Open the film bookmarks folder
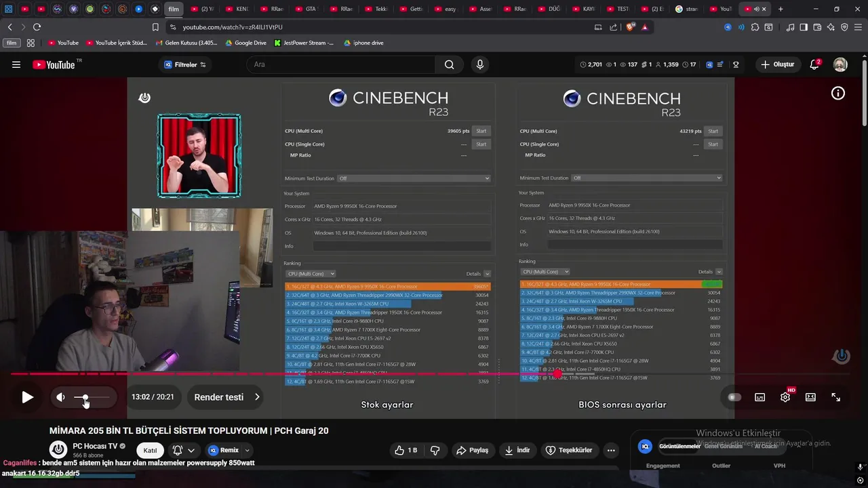This screenshot has width=868, height=488. pyautogui.click(x=11, y=43)
